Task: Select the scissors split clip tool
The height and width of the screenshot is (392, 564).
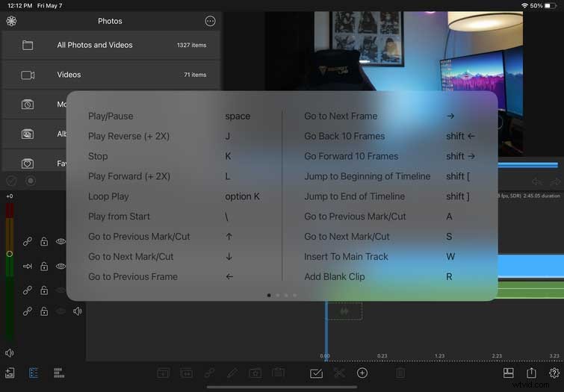Action: [339, 373]
